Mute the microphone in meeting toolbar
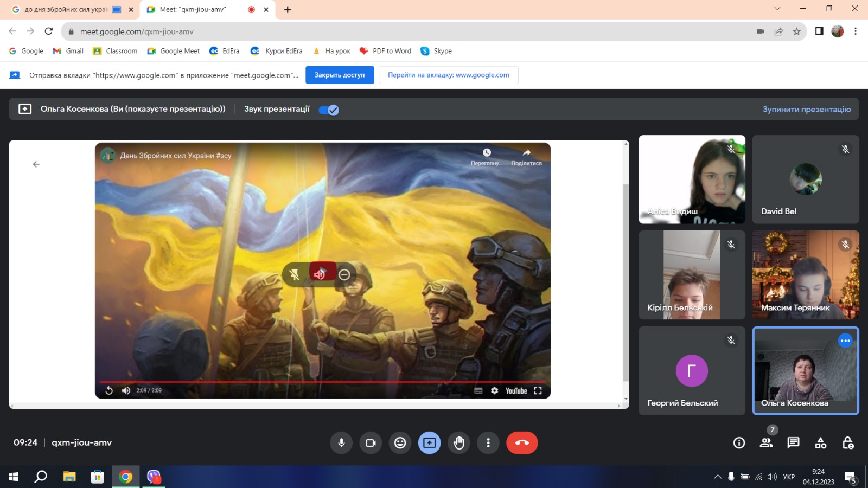This screenshot has height=488, width=868. click(341, 443)
